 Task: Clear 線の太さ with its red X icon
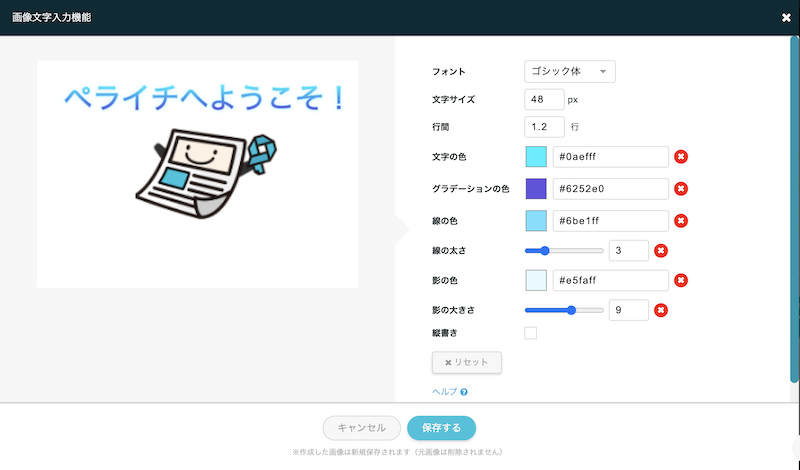pos(661,251)
